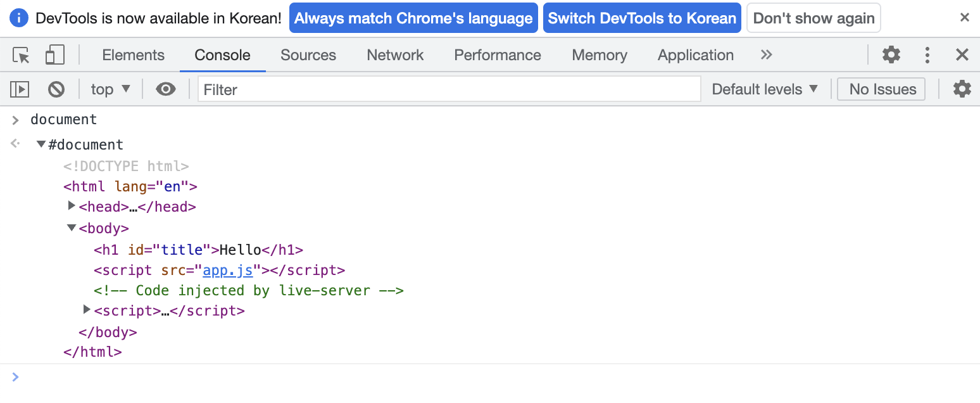
Task: Open the Sources tab
Action: 308,55
